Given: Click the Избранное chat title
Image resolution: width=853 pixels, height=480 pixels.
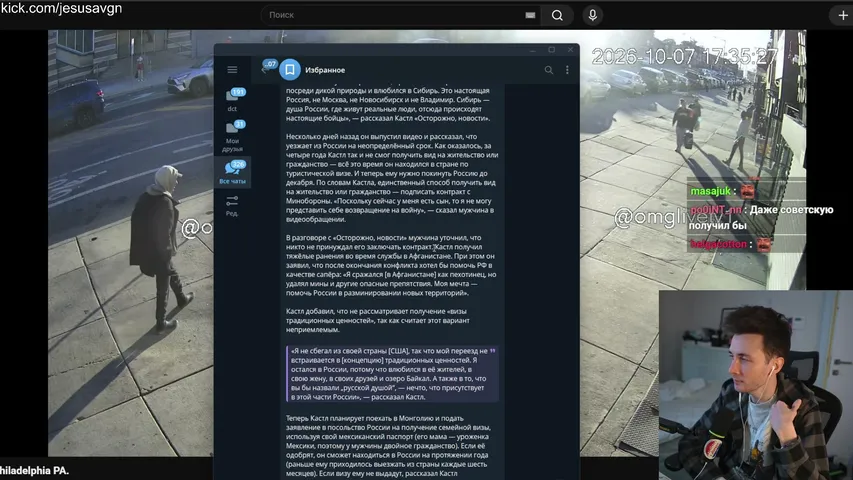Looking at the screenshot, I should pos(325,70).
